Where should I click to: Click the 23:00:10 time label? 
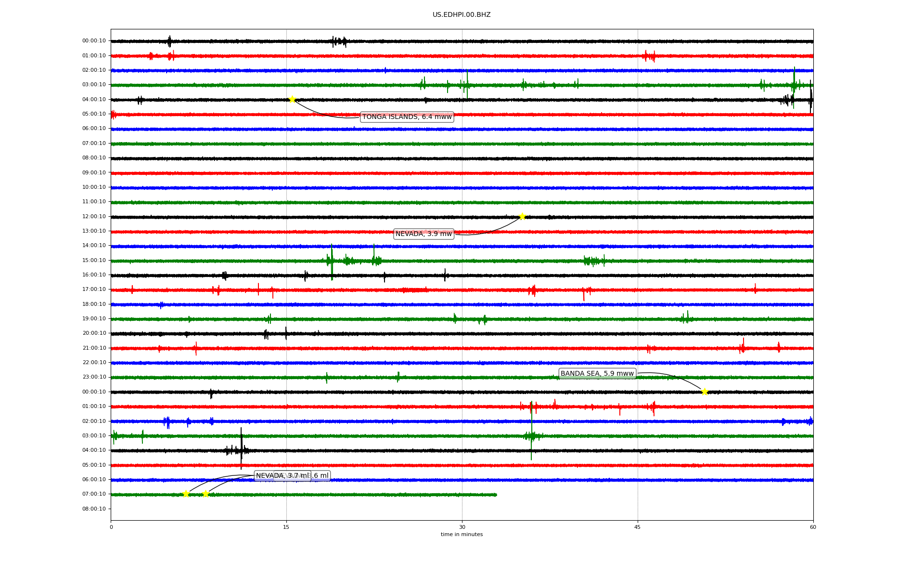pyautogui.click(x=94, y=377)
